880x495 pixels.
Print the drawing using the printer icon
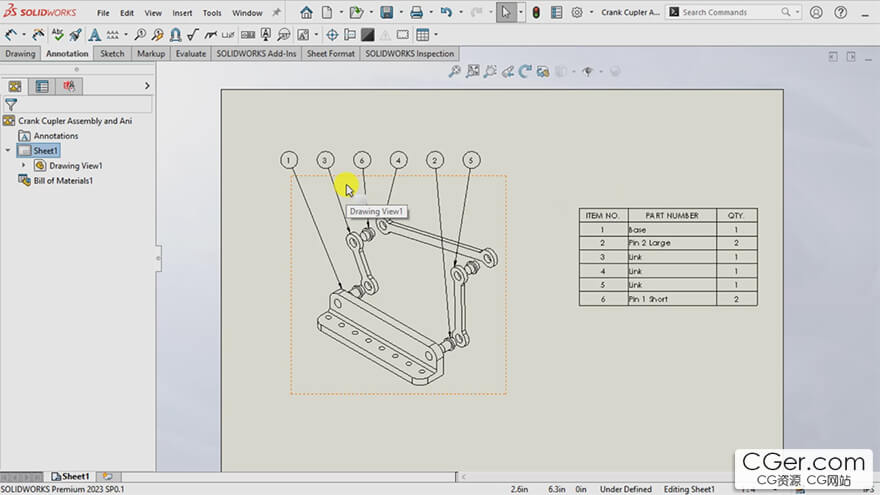(x=416, y=12)
